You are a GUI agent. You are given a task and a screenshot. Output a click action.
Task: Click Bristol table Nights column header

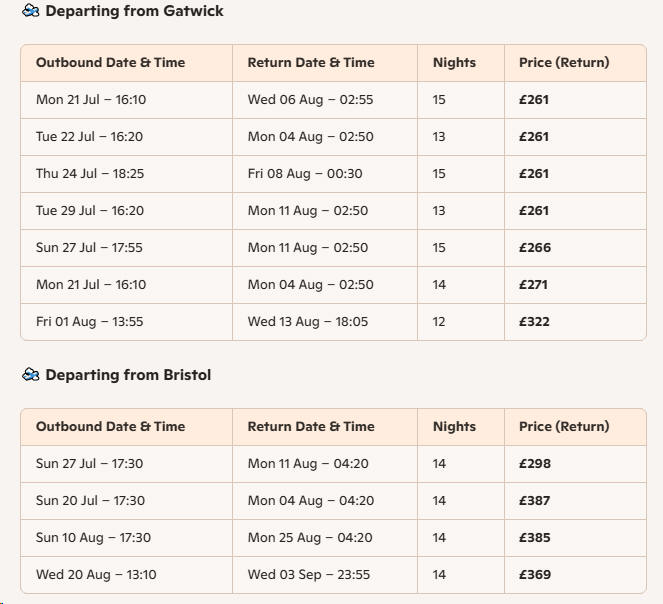[x=454, y=426]
